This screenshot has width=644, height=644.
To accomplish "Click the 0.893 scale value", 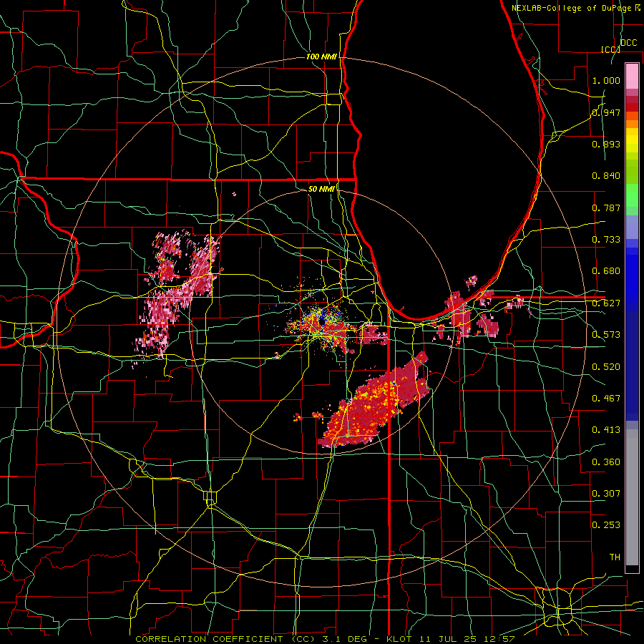I will pos(606,144).
